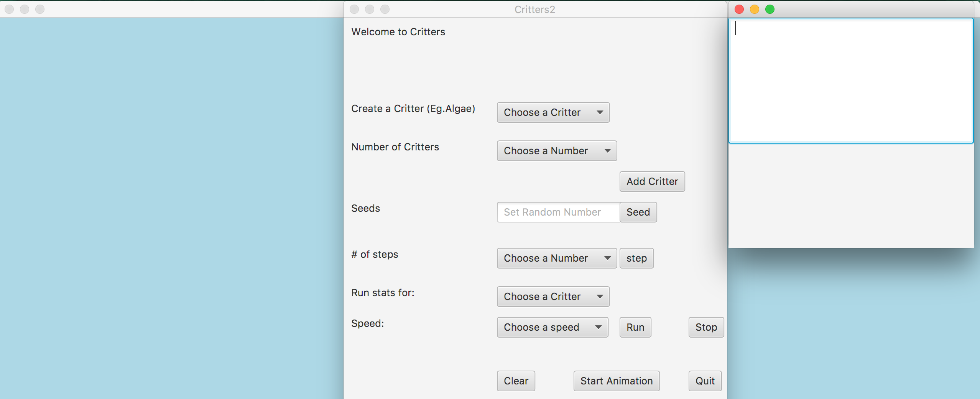980x399 pixels.
Task: Expand the Choose a speed dropdown
Action: [x=552, y=327]
